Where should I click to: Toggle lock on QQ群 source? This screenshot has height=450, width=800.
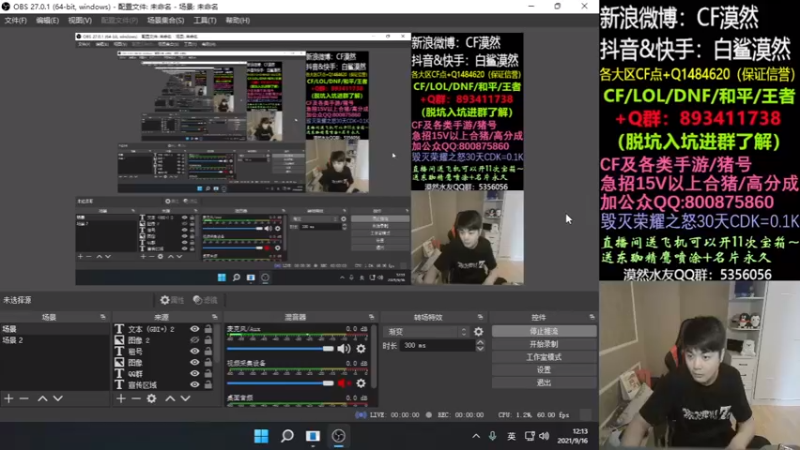pos(208,373)
